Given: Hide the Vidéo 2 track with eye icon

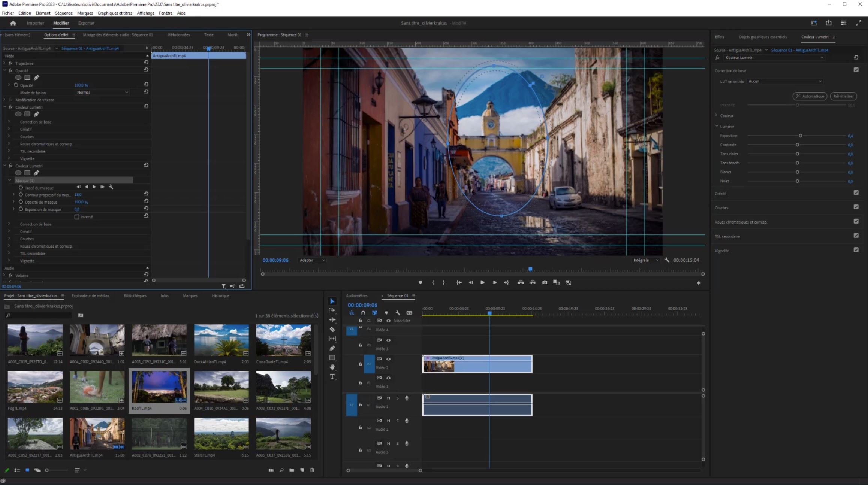Looking at the screenshot, I should click(388, 359).
